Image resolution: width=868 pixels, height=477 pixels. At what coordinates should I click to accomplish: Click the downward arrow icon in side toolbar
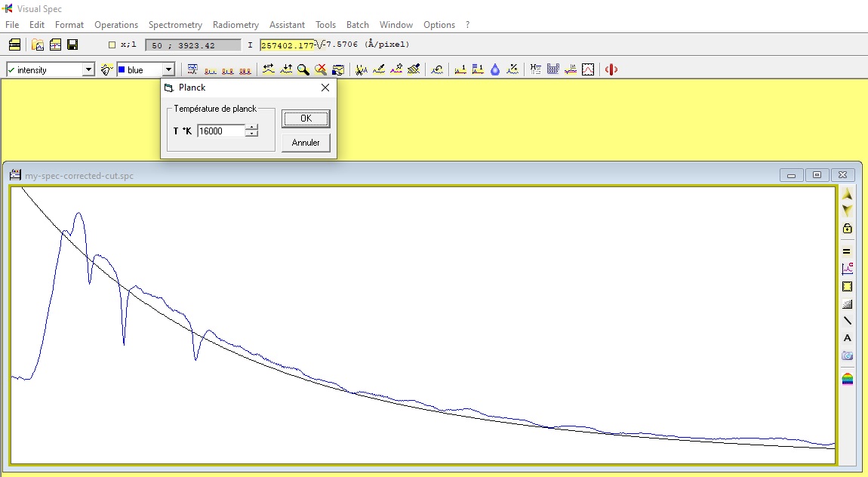(x=847, y=211)
